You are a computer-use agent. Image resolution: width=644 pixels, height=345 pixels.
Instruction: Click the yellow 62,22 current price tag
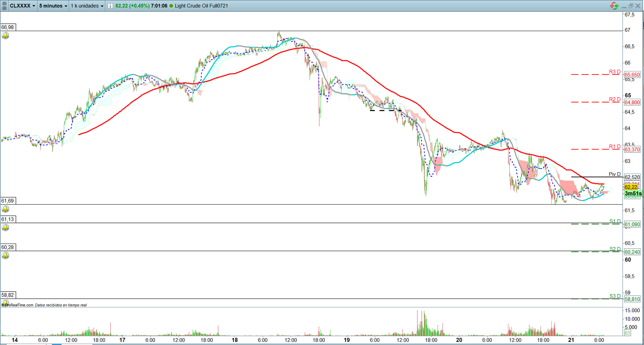coord(631,187)
